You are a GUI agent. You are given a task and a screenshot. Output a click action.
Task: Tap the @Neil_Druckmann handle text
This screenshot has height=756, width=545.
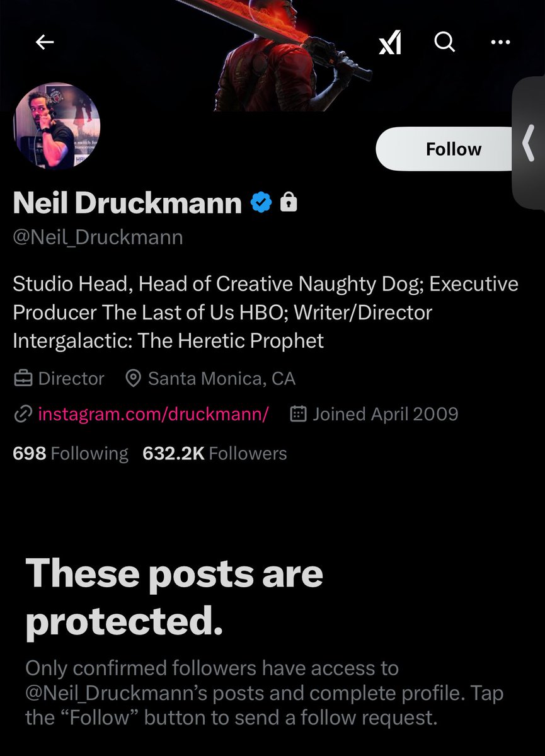pos(98,238)
